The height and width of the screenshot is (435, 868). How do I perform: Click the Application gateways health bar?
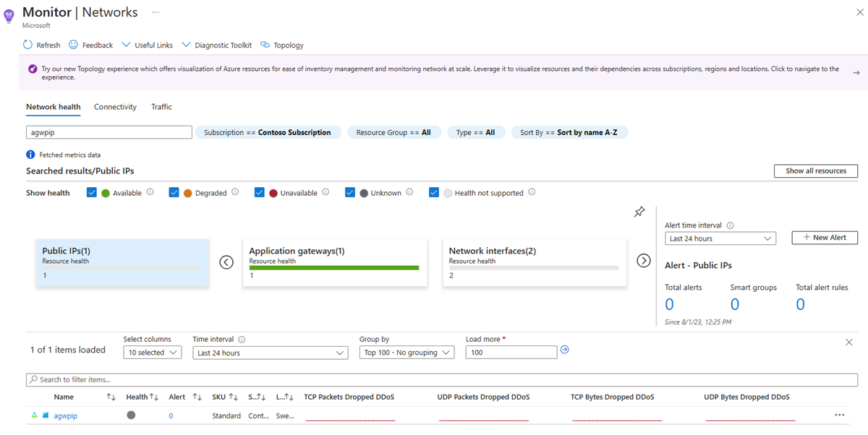335,267
